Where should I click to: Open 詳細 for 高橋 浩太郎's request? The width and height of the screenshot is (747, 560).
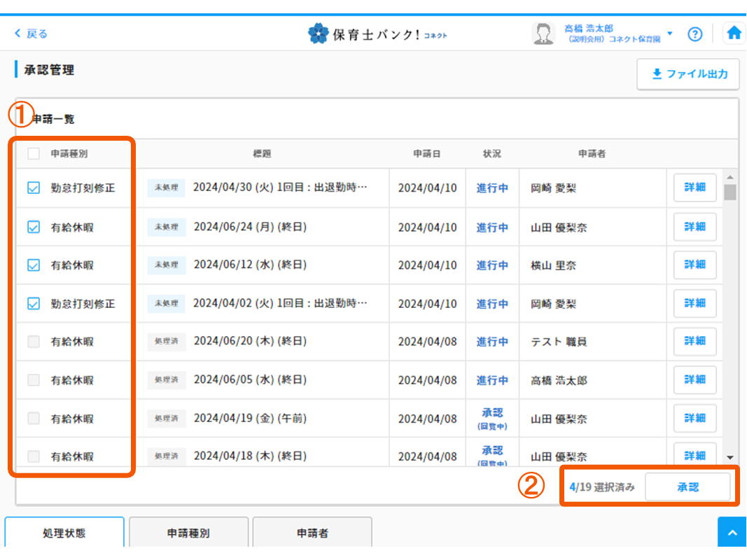tap(694, 380)
